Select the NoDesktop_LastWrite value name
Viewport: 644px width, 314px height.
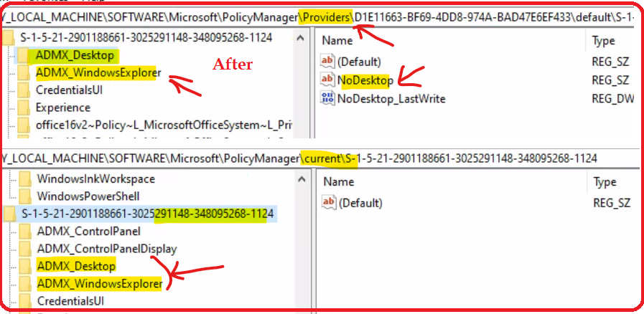391,98
